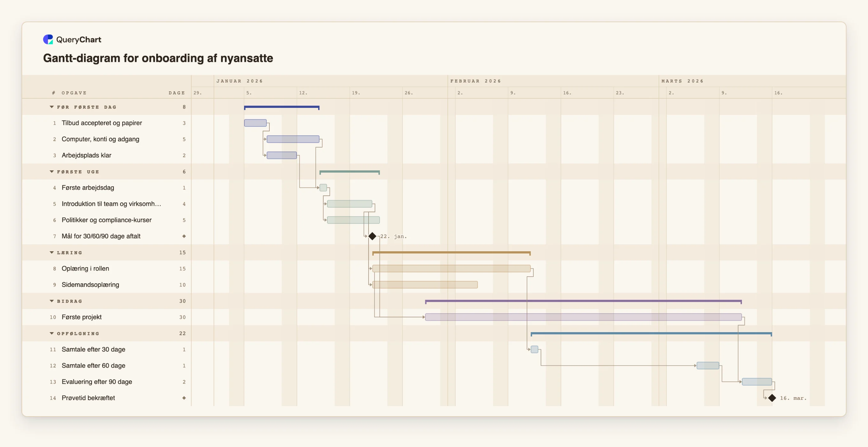Click the Mål for 30/60/90 dage aftalt label

point(101,236)
